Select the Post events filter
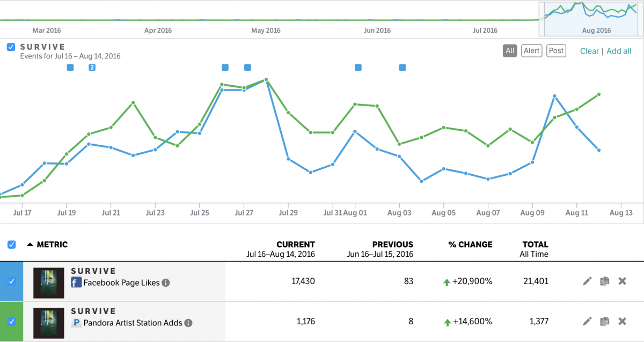Screen dimensions: 644x342 (x=557, y=51)
